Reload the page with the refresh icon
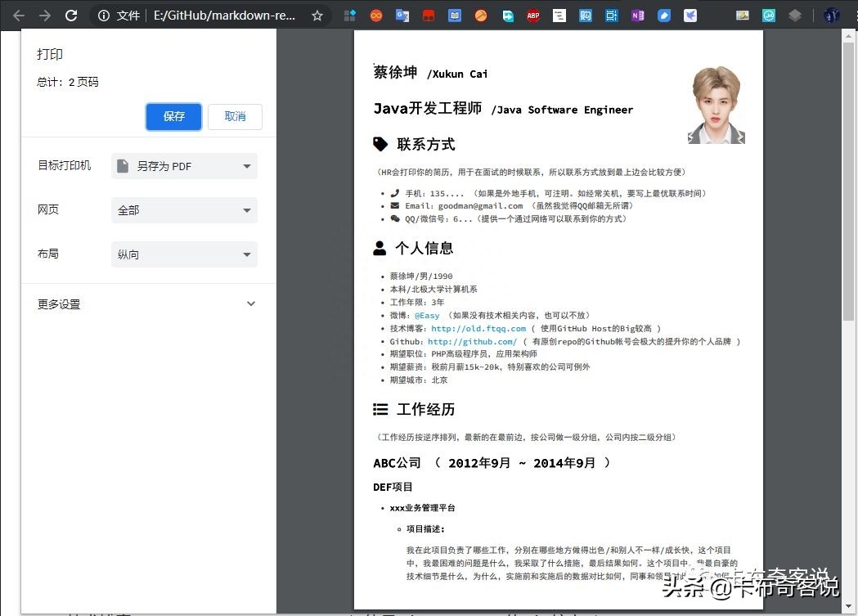This screenshot has width=858, height=616. [x=72, y=15]
